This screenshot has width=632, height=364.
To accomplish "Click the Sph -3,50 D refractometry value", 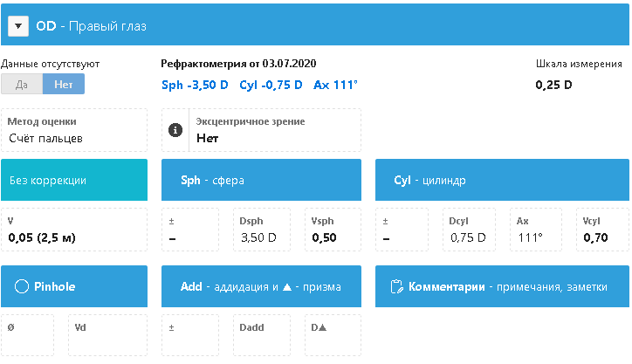I will (195, 85).
